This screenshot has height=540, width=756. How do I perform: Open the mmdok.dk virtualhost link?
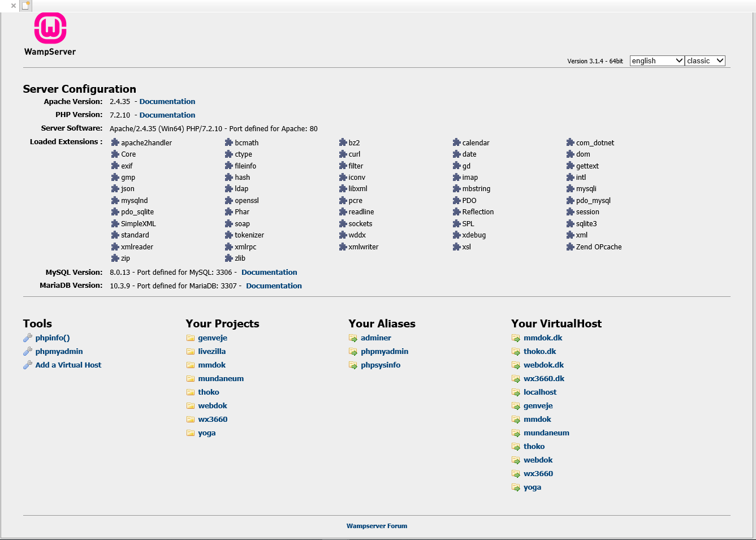(x=543, y=338)
